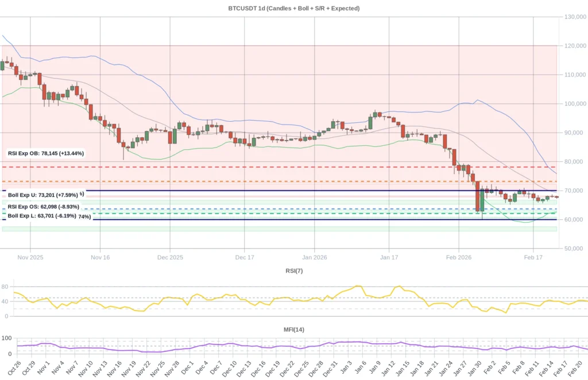Viewport: 588px width, 380px height.
Task: Select the MFI(14) panel title
Action: [294, 329]
